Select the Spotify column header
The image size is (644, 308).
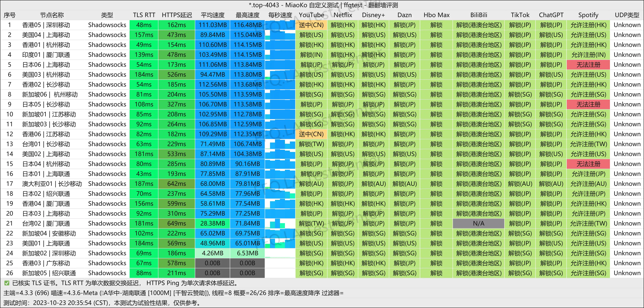(588, 15)
